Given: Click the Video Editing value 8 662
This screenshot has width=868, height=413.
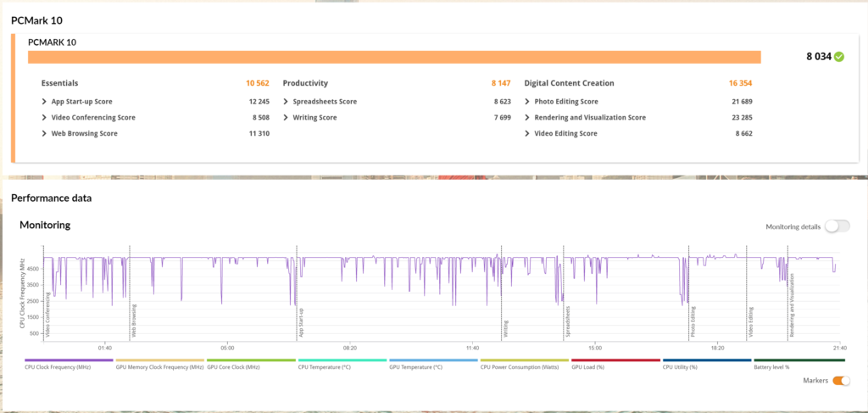Looking at the screenshot, I should coord(744,133).
